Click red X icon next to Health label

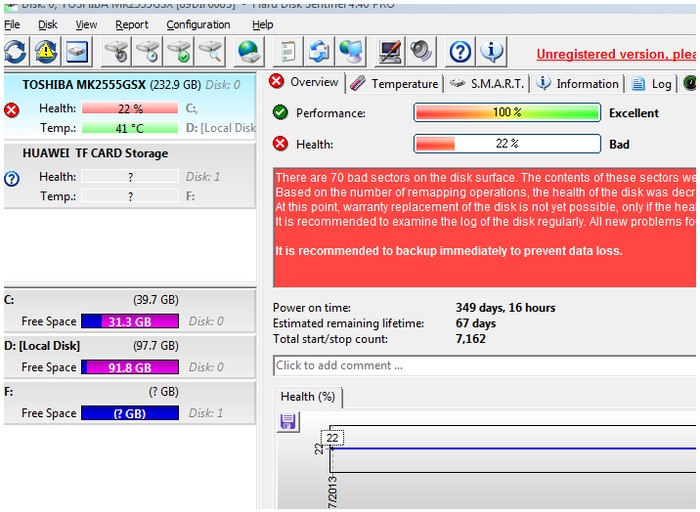click(x=280, y=144)
